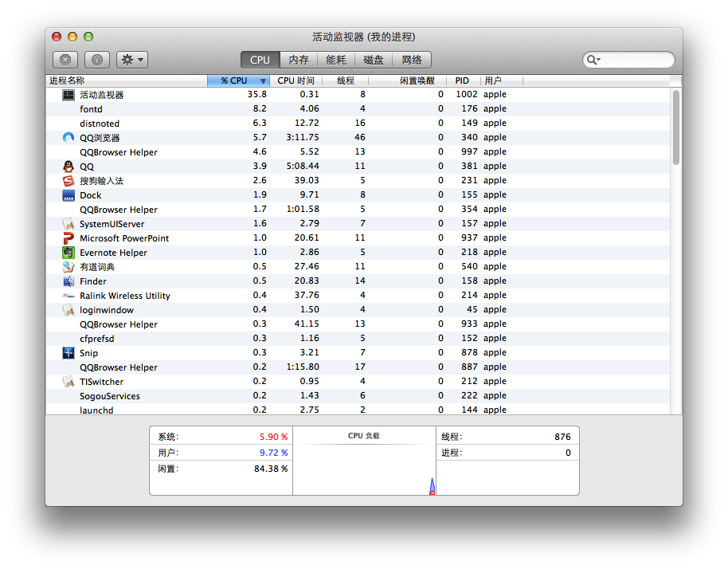Sort by 用户 column header
Viewport: 728px width, 569px height.
[x=502, y=80]
